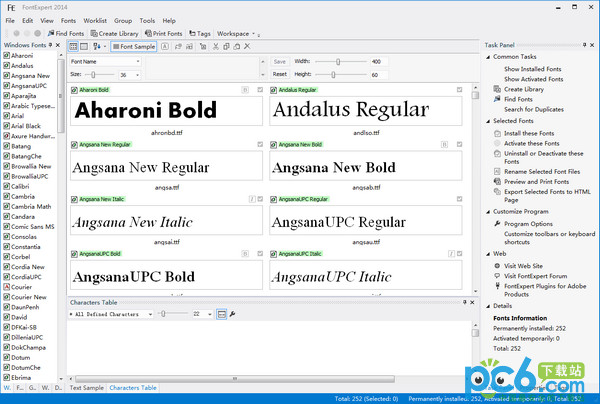Click the Search for Duplicates link
The height and width of the screenshot is (404, 600).
click(531, 107)
